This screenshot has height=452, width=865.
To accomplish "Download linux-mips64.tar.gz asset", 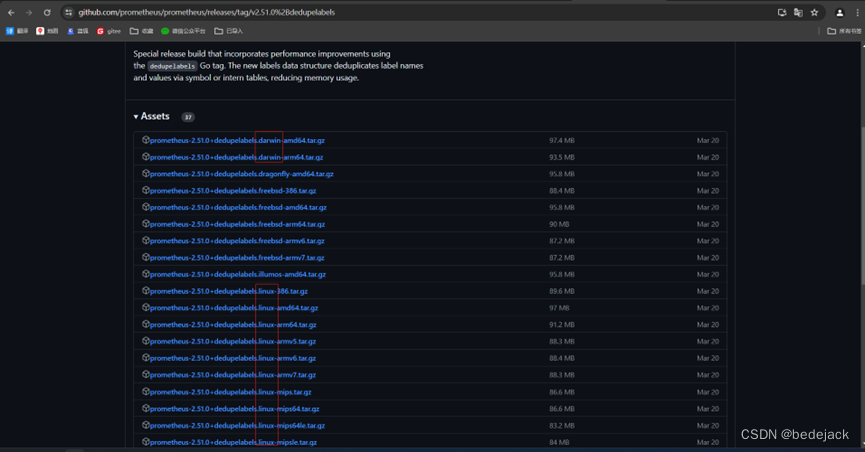I will (234, 409).
